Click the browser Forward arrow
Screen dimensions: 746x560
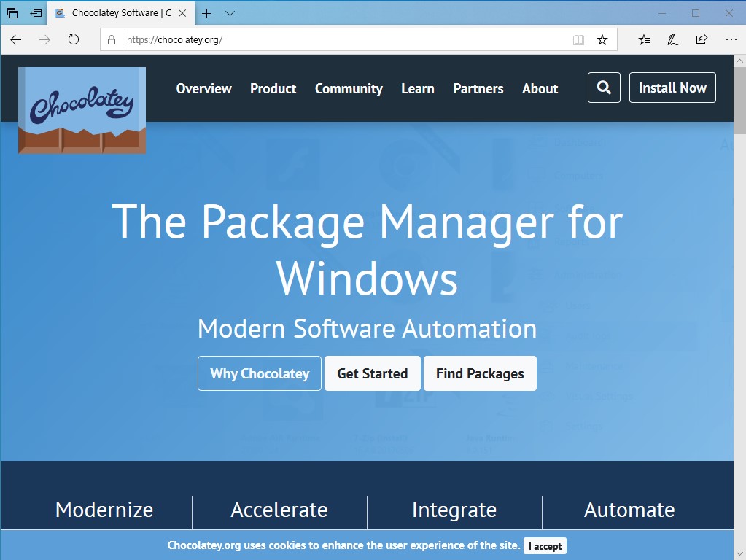[x=44, y=39]
